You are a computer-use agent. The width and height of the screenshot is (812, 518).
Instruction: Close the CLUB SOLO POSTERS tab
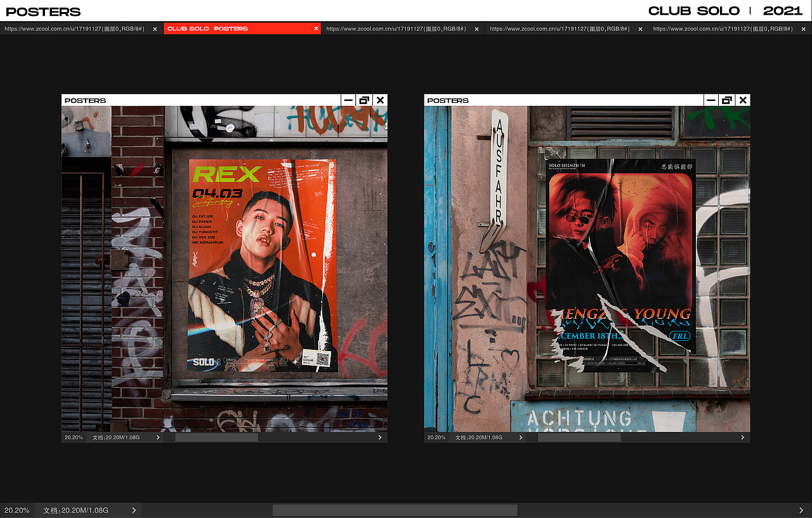point(316,29)
